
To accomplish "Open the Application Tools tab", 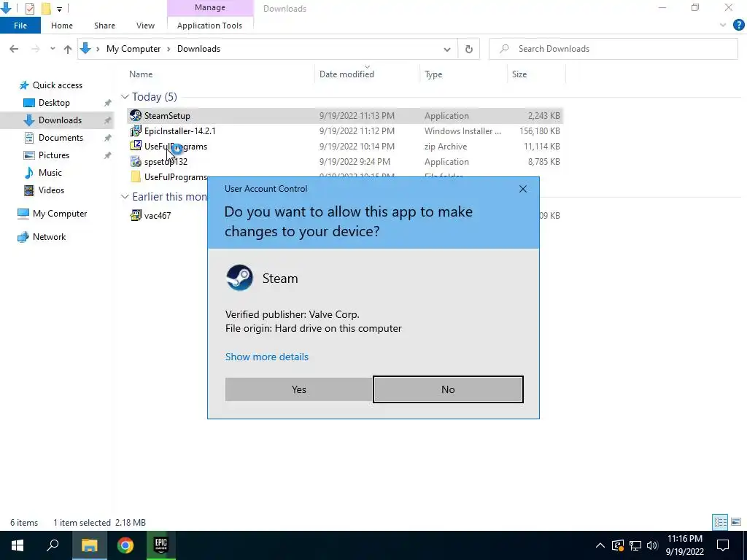I will [209, 26].
